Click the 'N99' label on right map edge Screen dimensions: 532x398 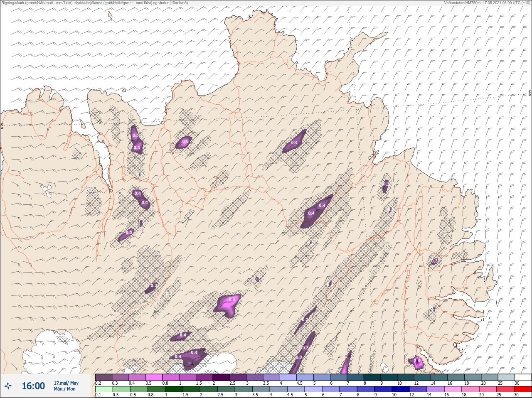pos(530,93)
